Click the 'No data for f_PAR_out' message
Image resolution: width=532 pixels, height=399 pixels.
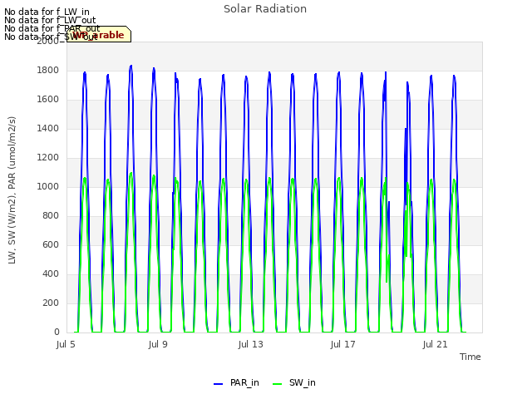(x=52, y=28)
